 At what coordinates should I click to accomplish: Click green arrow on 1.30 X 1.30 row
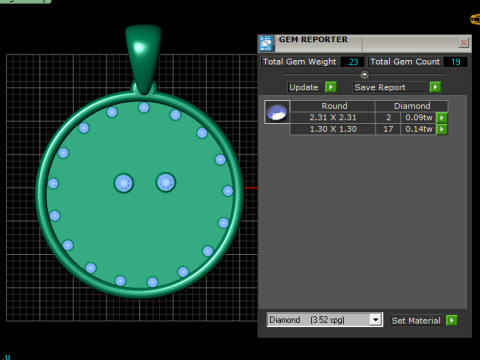pos(442,129)
